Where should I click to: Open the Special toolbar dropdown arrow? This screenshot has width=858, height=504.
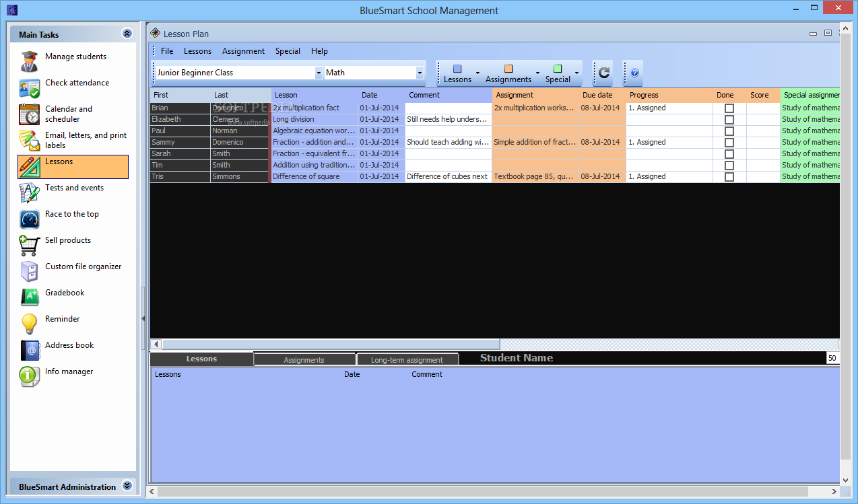pyautogui.click(x=576, y=73)
